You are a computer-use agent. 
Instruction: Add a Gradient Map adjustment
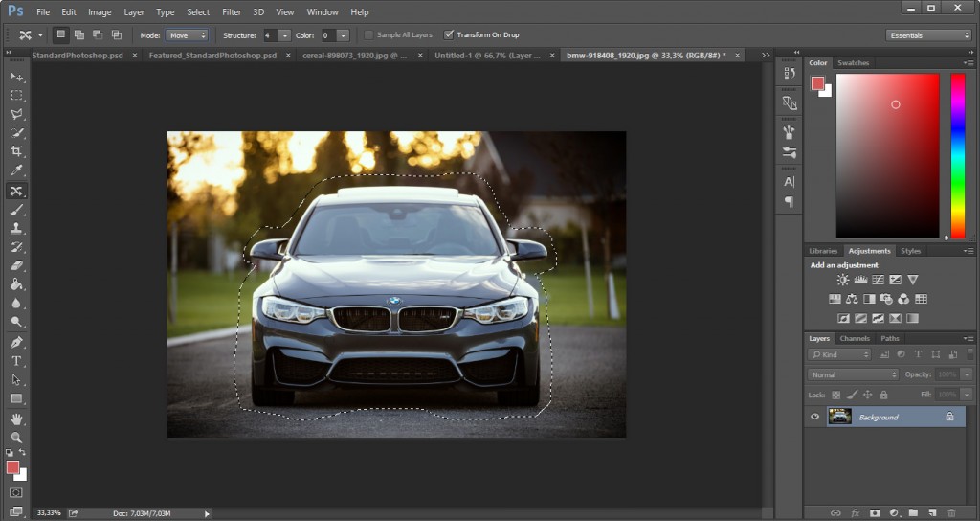(x=912, y=318)
